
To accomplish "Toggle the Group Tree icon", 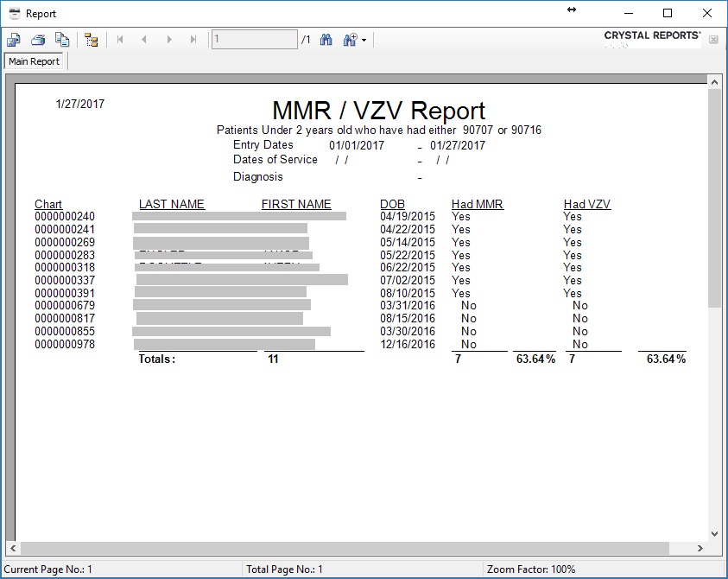I will pos(92,40).
